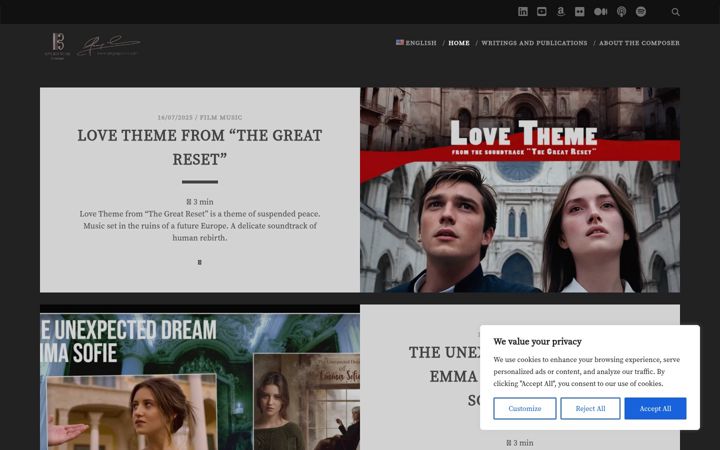This screenshot has width=720, height=450.
Task: Click the read-more icon below Love Theme excerpt
Action: (200, 262)
